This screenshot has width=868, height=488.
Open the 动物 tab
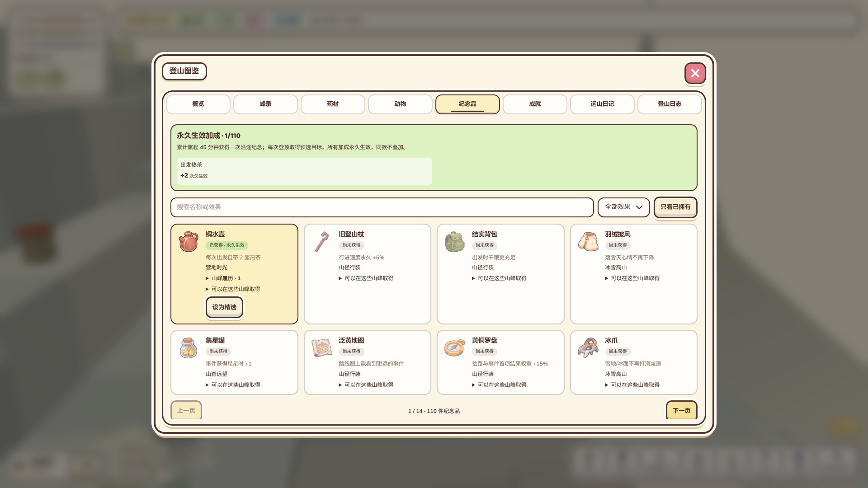point(400,104)
